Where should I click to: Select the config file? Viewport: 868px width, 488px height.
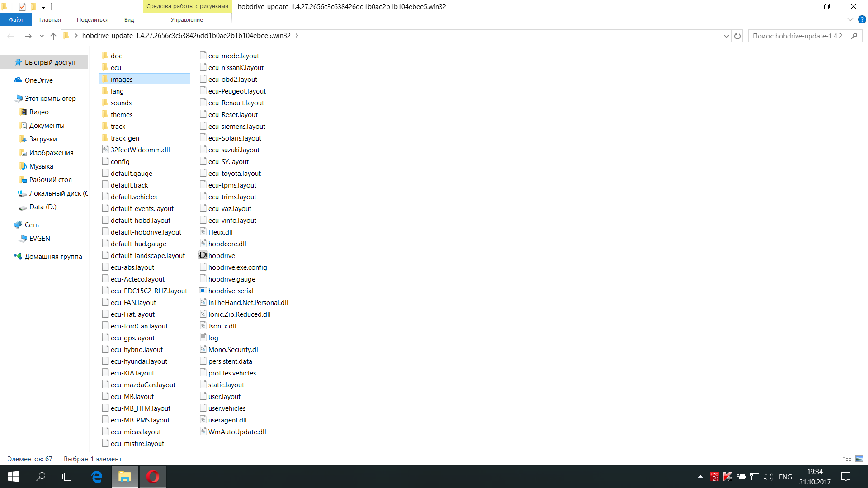point(120,161)
